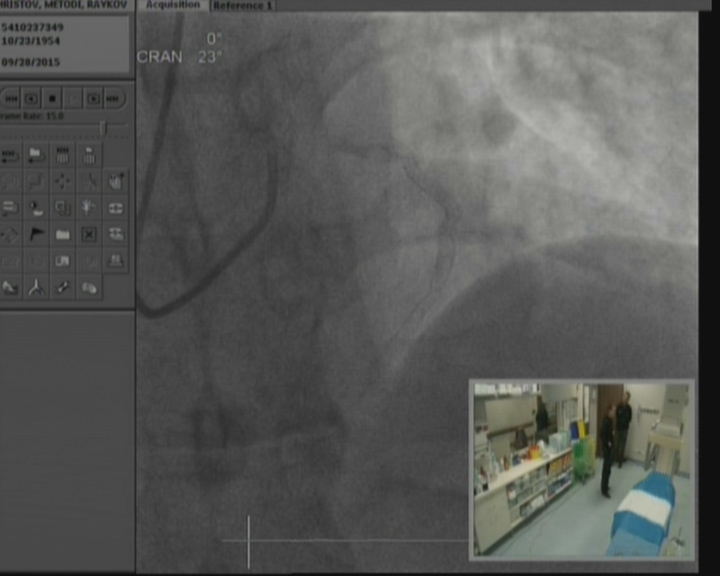Click the overlapping squares icon
The width and height of the screenshot is (720, 576).
point(62,208)
